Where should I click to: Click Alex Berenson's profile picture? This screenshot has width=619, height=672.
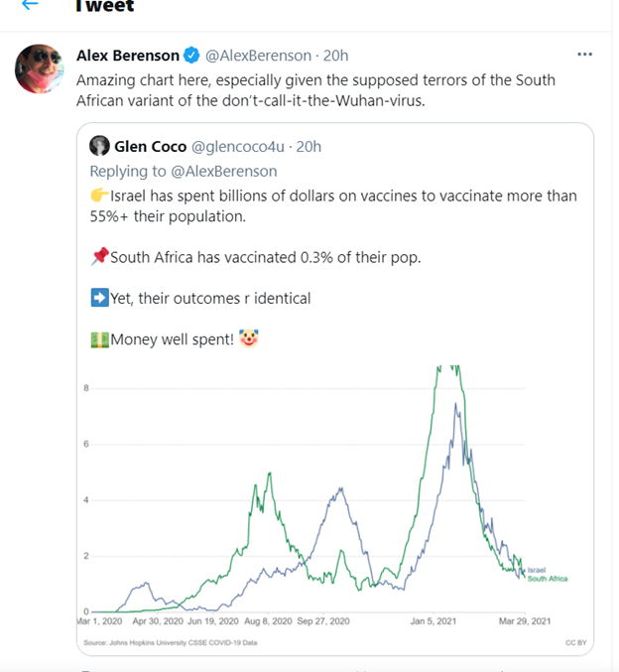(x=41, y=70)
